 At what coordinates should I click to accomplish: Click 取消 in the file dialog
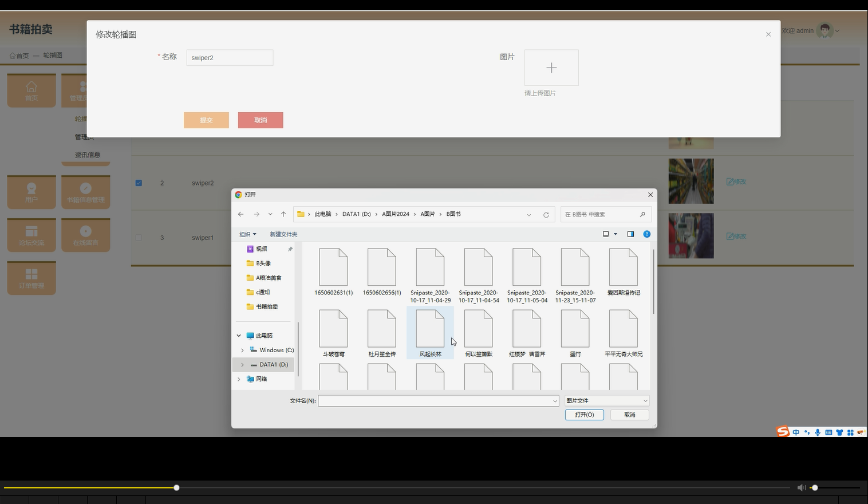coord(630,415)
